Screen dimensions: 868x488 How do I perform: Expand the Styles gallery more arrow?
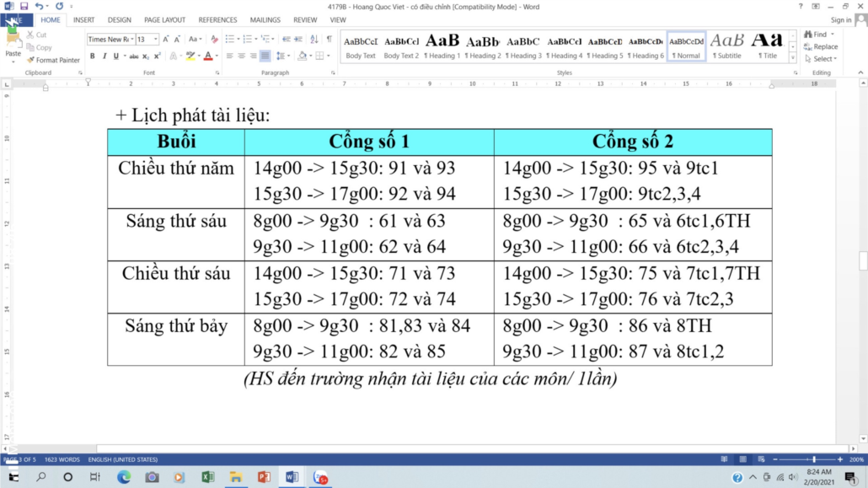point(792,58)
